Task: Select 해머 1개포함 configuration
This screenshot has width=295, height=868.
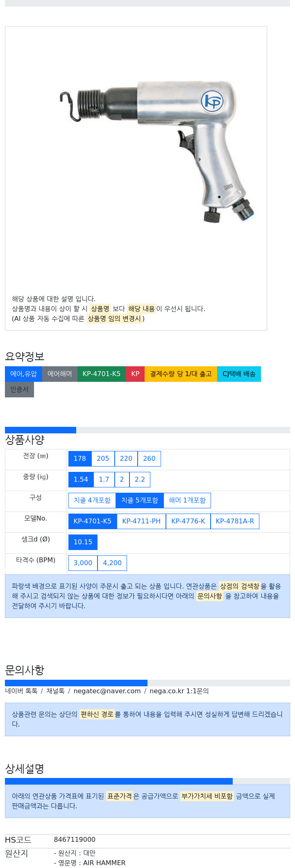Action: click(x=187, y=501)
